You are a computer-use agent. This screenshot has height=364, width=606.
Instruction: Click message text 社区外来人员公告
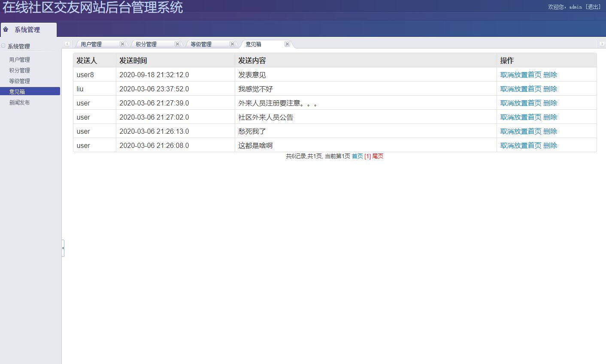tap(266, 117)
